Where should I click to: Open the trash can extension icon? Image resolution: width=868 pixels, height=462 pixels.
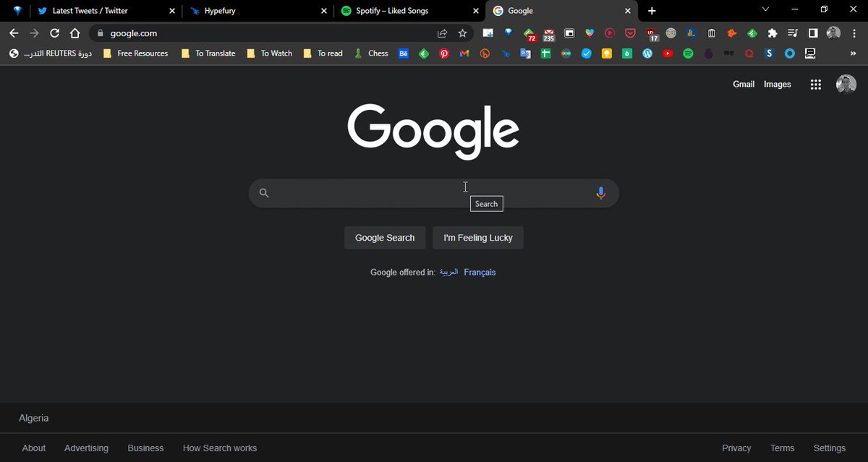[712, 33]
